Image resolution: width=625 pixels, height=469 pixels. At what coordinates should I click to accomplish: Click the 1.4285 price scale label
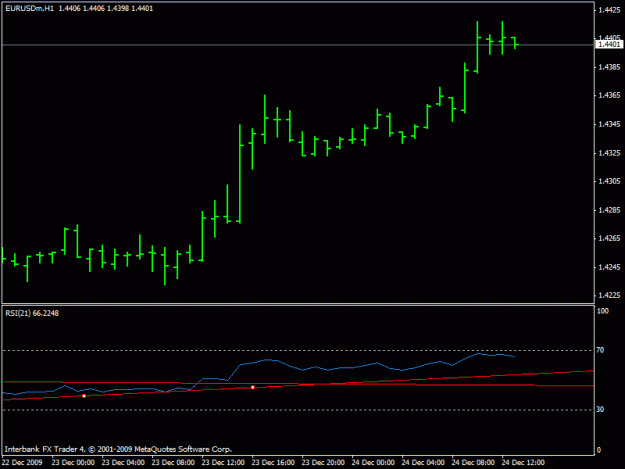[x=609, y=210]
